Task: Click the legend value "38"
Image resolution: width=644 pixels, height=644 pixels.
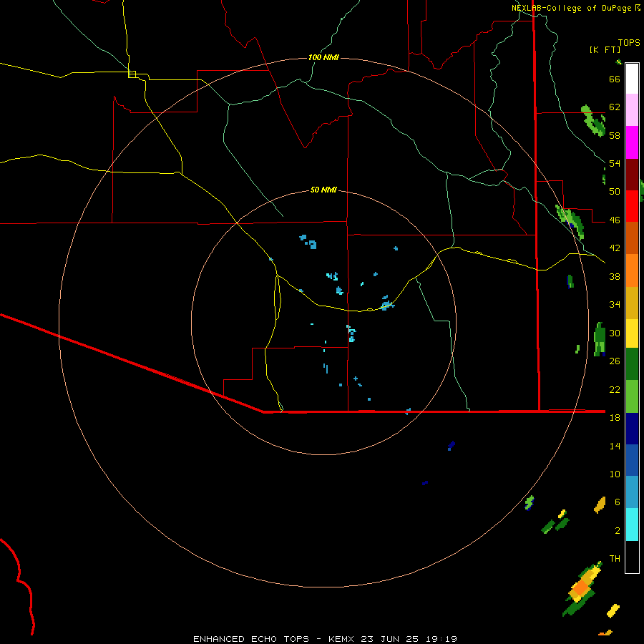Action: pyautogui.click(x=615, y=276)
